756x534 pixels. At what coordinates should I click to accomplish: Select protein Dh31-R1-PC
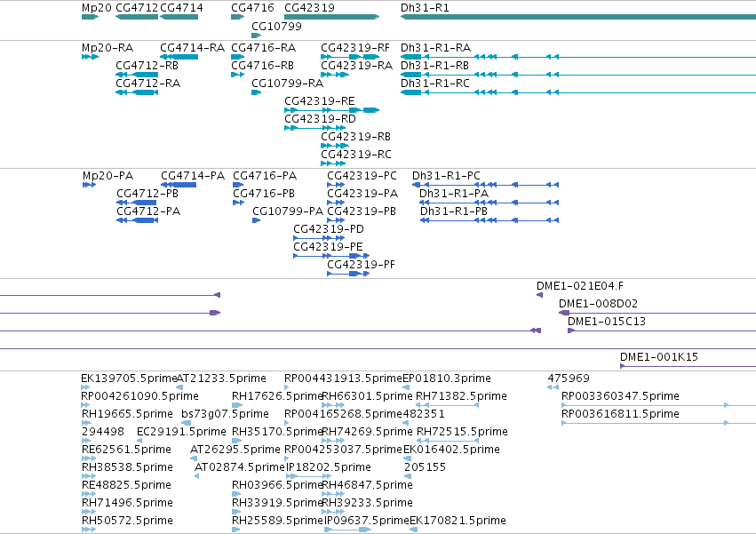coord(446,176)
